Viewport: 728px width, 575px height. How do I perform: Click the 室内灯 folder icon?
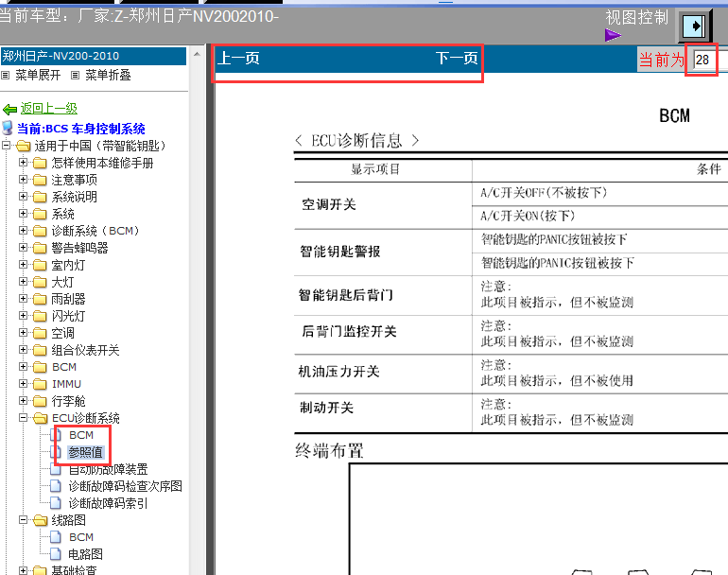tap(40, 265)
